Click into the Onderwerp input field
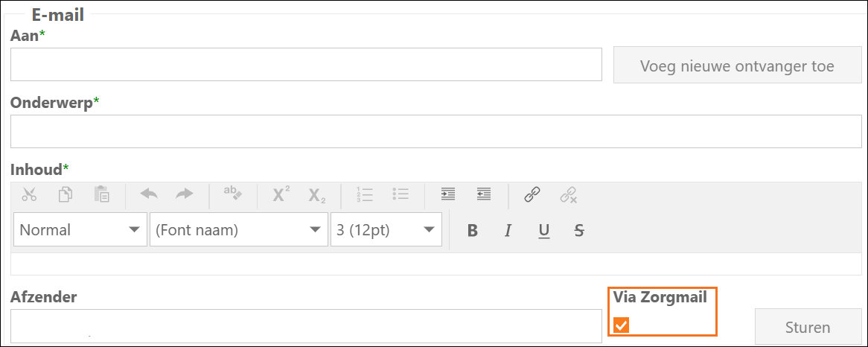This screenshot has width=868, height=347. [x=435, y=131]
